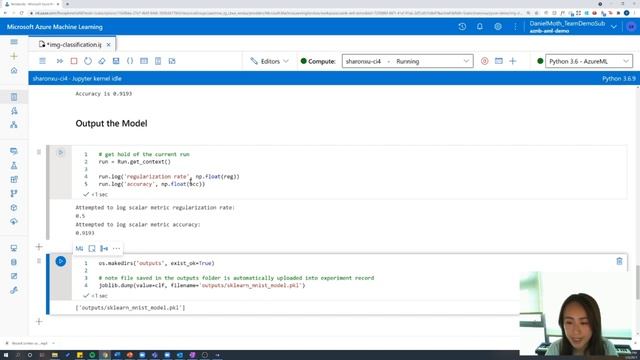Image resolution: width=640 pixels, height=360 pixels.
Task: Add new cell below last cell
Action: 39,322
